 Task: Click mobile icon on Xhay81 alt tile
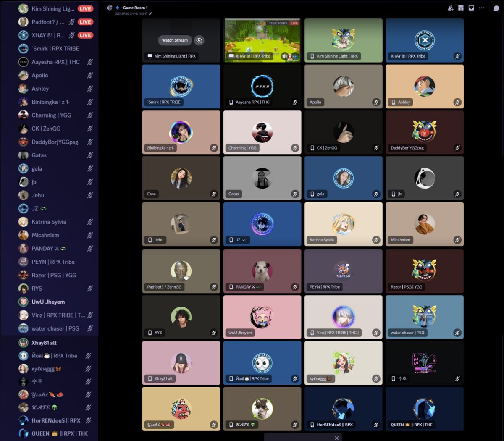150,379
